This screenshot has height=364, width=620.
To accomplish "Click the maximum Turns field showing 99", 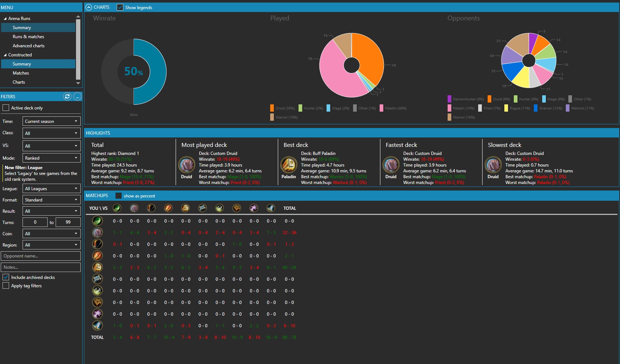I will point(68,222).
